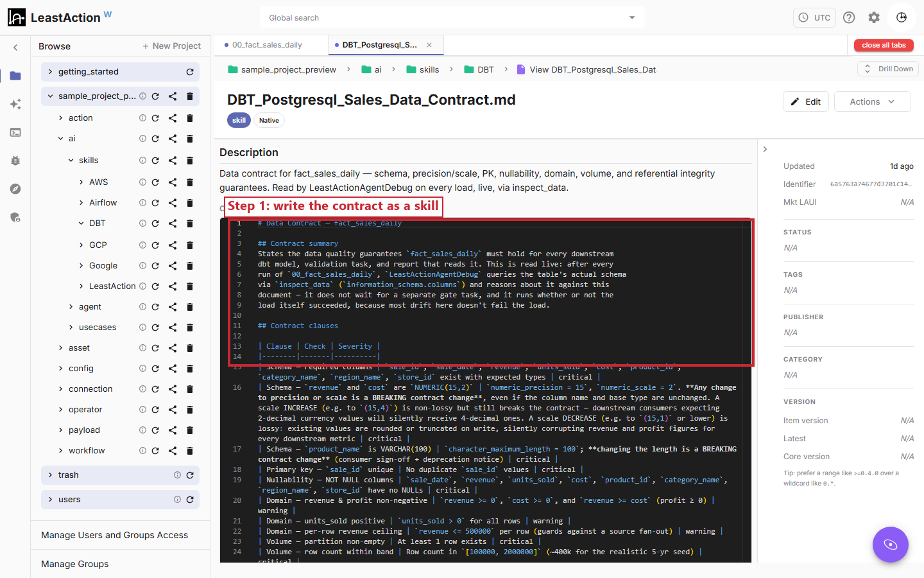The height and width of the screenshot is (578, 924).
Task: Delete the sample_project_p... project
Action: coord(190,96)
